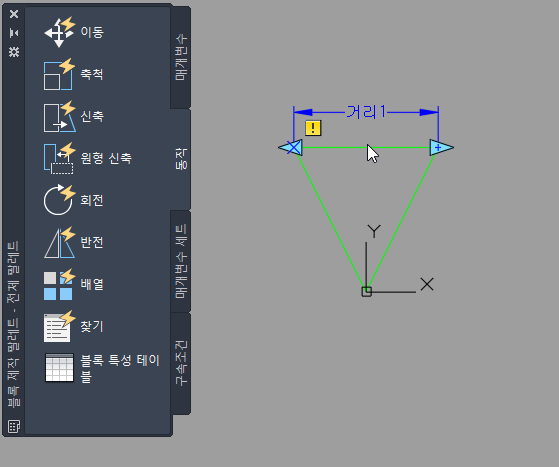Click the 배열 label text
Screen dimensions: 559x467
pos(92,284)
